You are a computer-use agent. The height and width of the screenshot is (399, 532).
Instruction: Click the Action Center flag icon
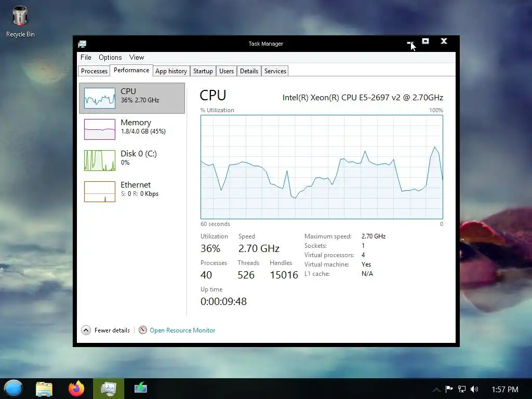449,389
